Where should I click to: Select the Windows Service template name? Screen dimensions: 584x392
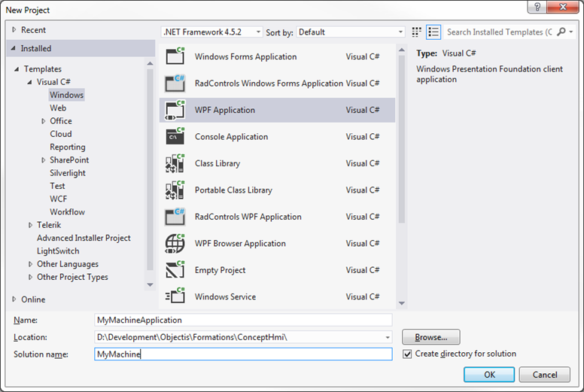[225, 296]
